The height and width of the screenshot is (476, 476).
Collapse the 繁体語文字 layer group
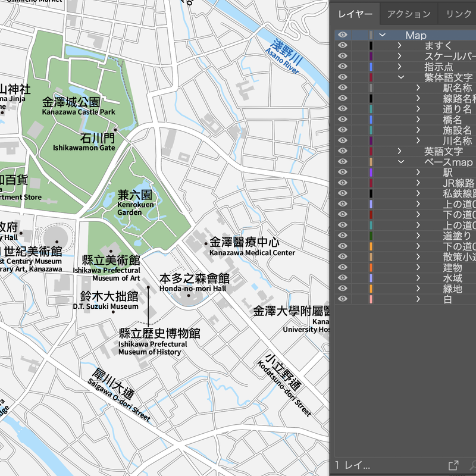pyautogui.click(x=400, y=77)
